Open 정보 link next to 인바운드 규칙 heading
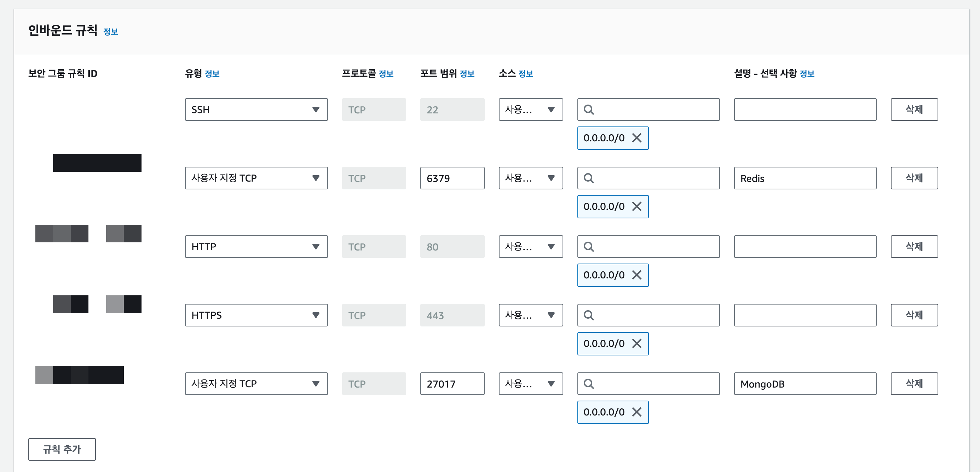This screenshot has width=980, height=472. coord(110,32)
